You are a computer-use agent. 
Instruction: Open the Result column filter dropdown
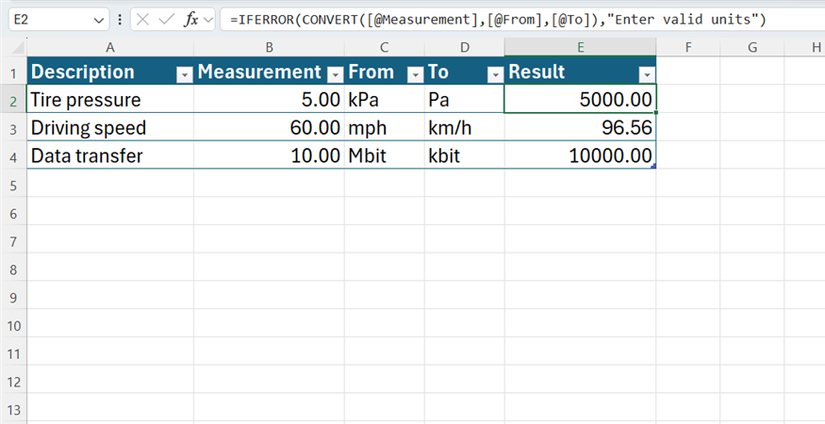coord(647,76)
